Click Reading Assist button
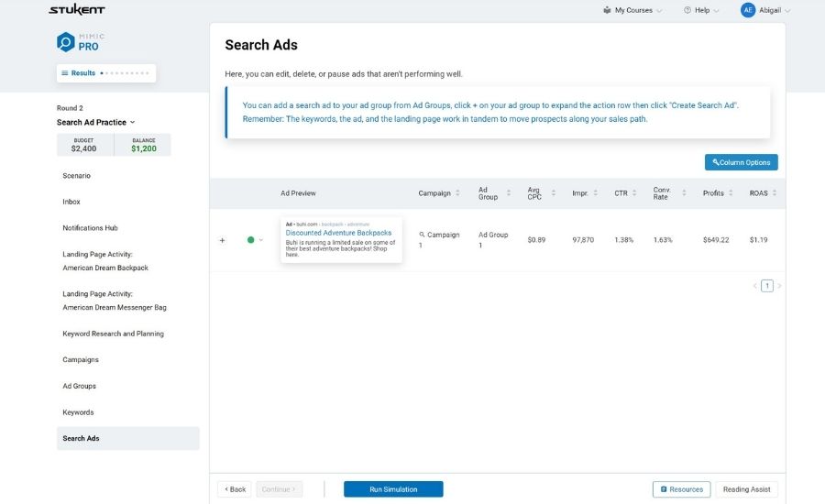The width and height of the screenshot is (825, 504). click(746, 489)
